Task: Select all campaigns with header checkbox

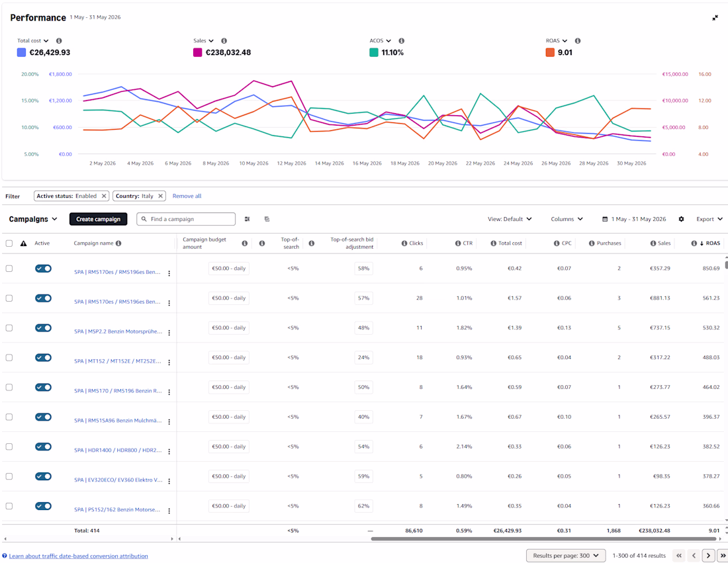Action: coord(9,243)
